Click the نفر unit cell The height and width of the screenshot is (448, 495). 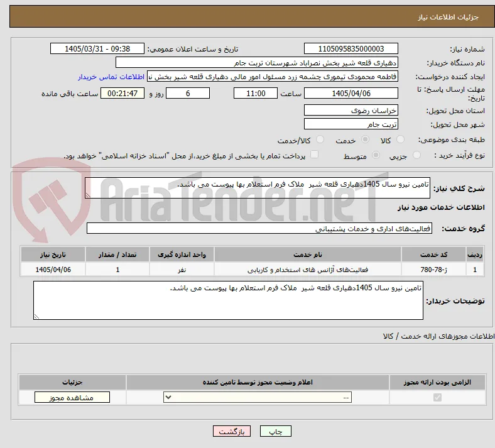click(x=182, y=270)
